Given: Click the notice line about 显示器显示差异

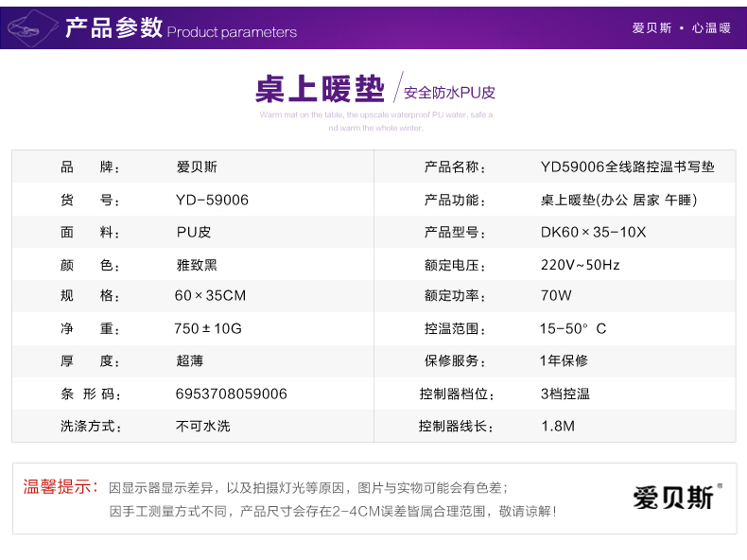Looking at the screenshot, I should (x=308, y=488).
